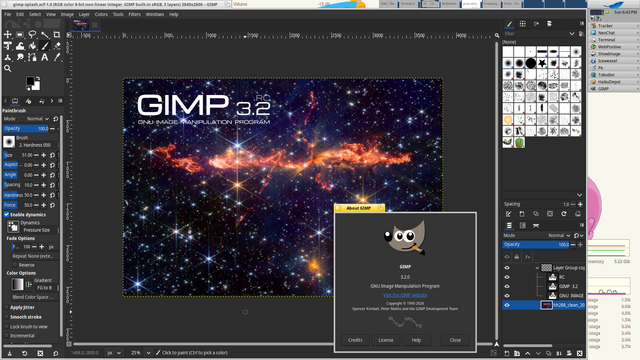Hide the Layer Group layer

(507, 268)
